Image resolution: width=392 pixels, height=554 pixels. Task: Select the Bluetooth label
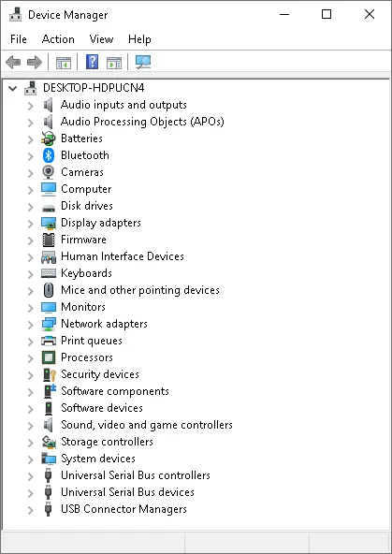pyautogui.click(x=85, y=155)
